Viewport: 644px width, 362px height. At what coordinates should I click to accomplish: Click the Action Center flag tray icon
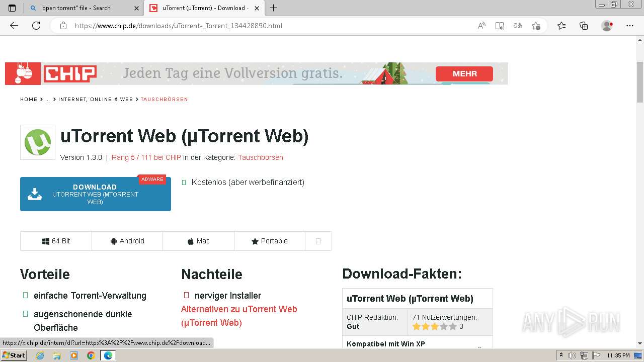pyautogui.click(x=595, y=355)
